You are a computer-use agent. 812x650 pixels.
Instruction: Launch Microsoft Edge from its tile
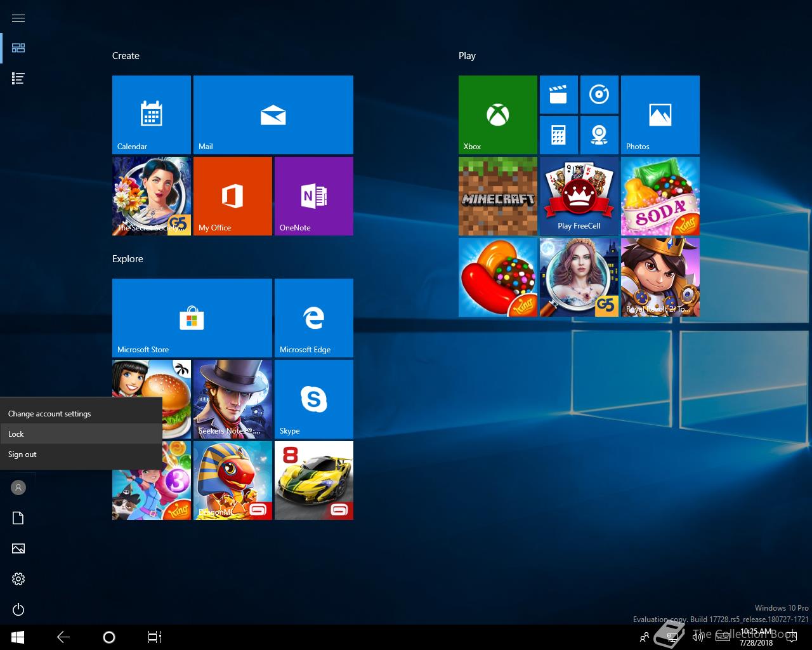click(314, 318)
